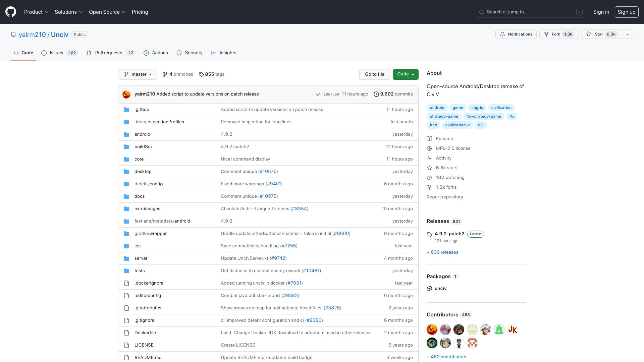Open the #10481 pull request link
Viewport: 644px width, 362px height.
(311, 271)
